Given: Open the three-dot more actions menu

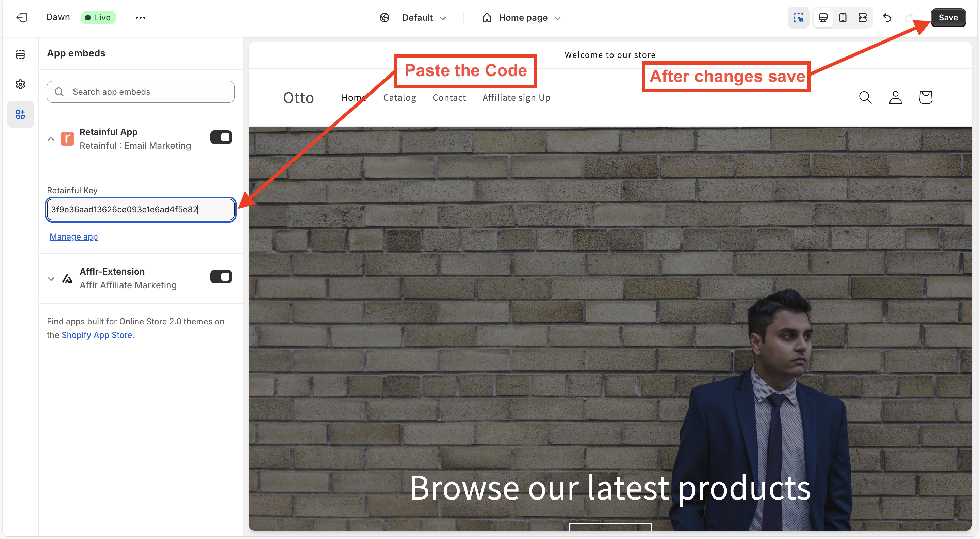Looking at the screenshot, I should 141,17.
